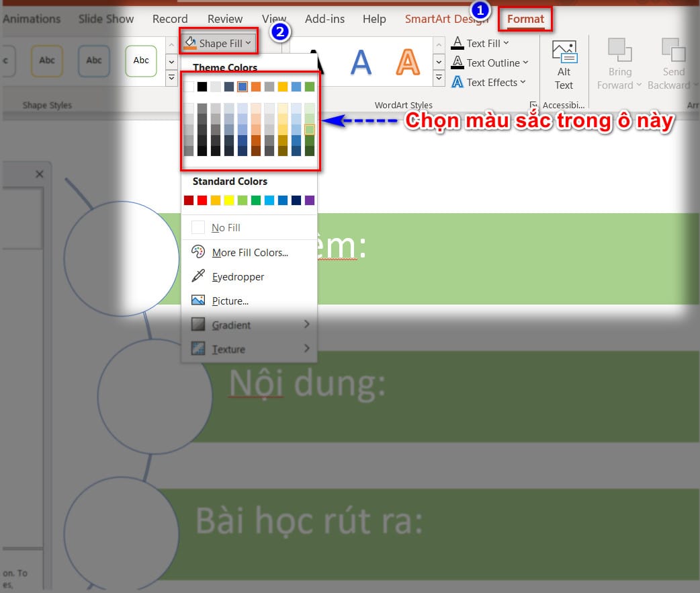Expand the Gradient submenu

249,325
